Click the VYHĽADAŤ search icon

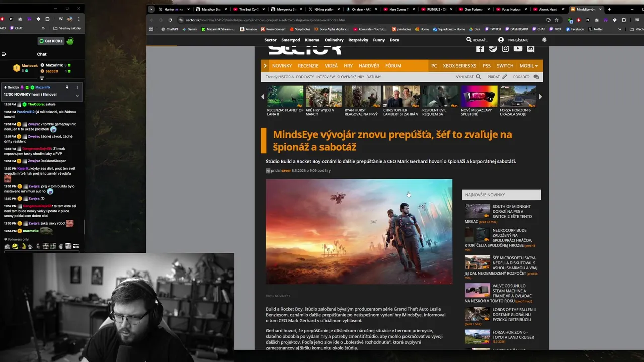[x=478, y=77]
